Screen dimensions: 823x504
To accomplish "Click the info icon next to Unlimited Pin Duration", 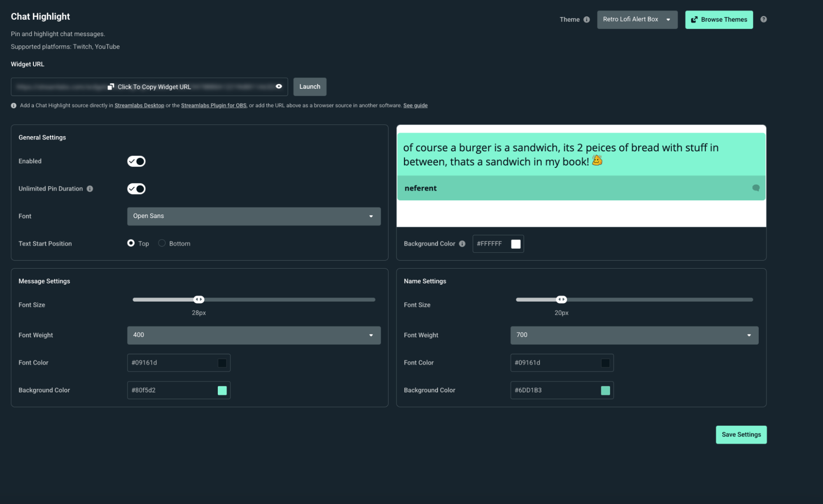I will coord(90,188).
